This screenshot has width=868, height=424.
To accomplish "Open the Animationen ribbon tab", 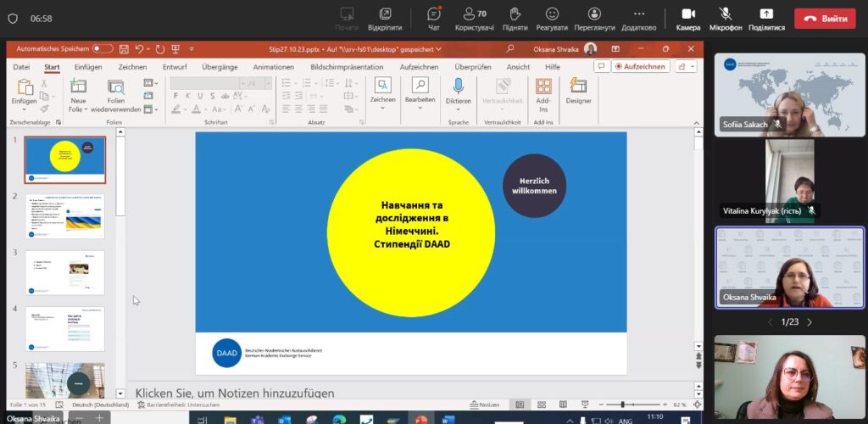I will [273, 67].
